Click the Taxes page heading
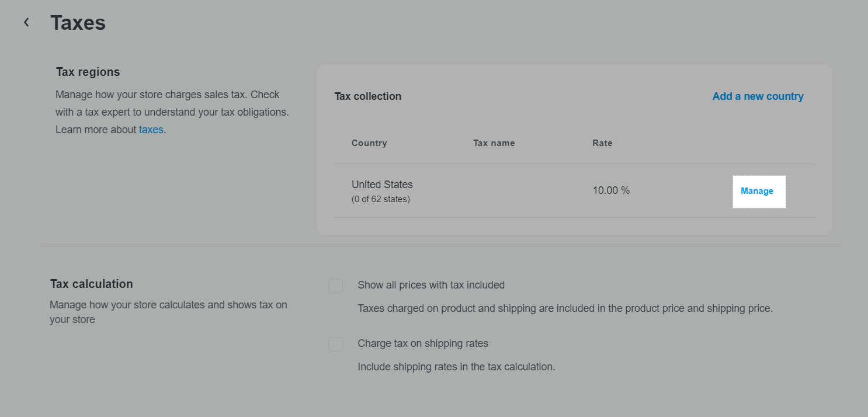 78,23
